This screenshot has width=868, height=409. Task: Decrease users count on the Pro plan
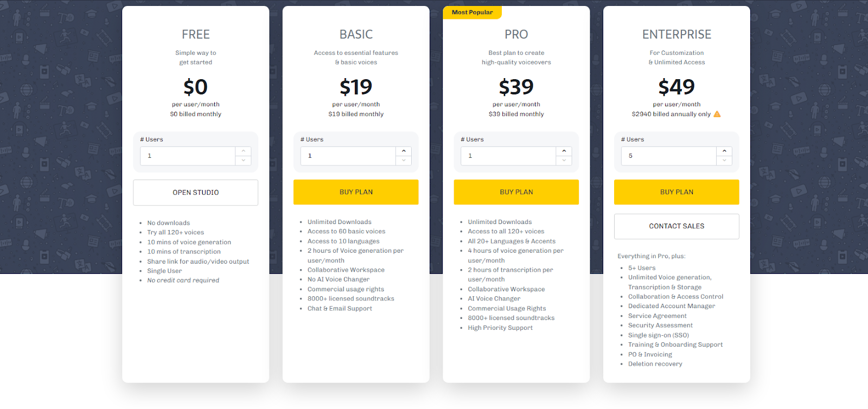[564, 161]
